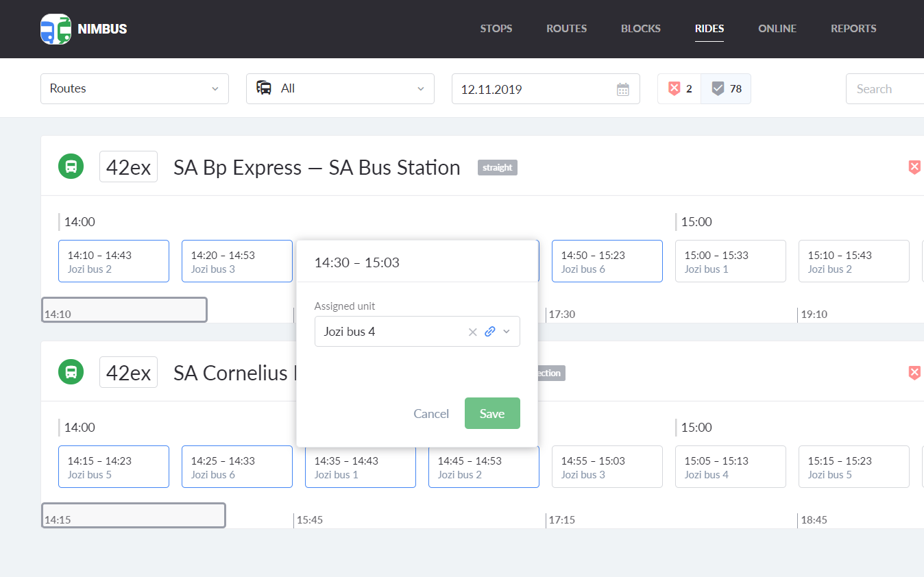This screenshot has height=577, width=924.
Task: Click the Search input field
Action: coord(884,89)
